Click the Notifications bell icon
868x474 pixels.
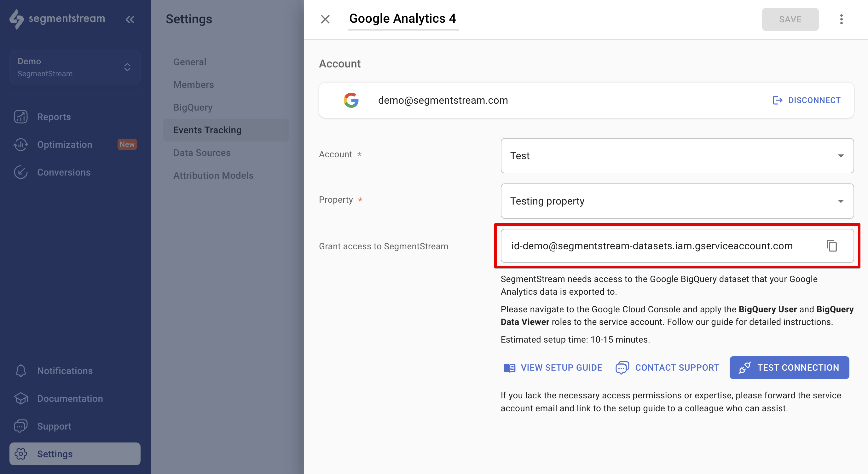coord(20,371)
